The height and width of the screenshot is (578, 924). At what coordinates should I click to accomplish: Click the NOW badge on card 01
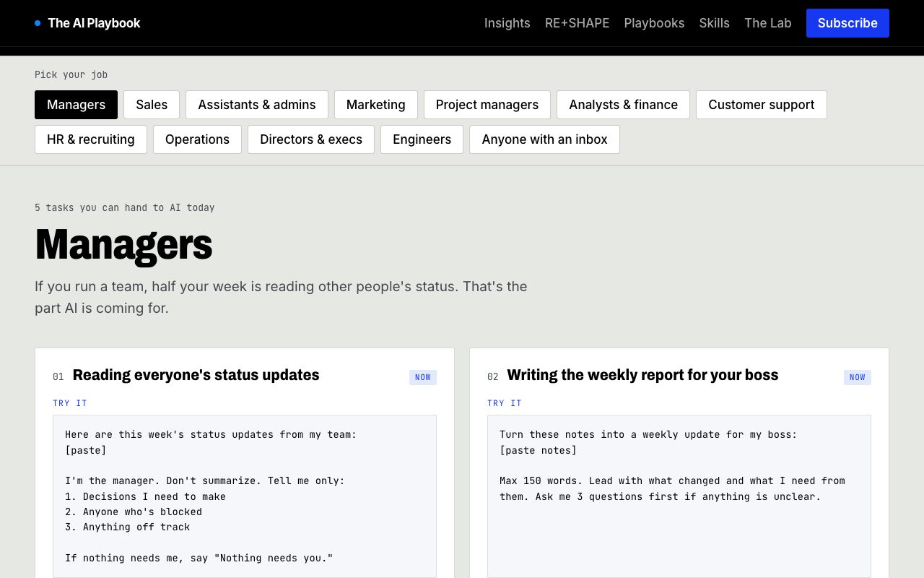[x=423, y=377]
